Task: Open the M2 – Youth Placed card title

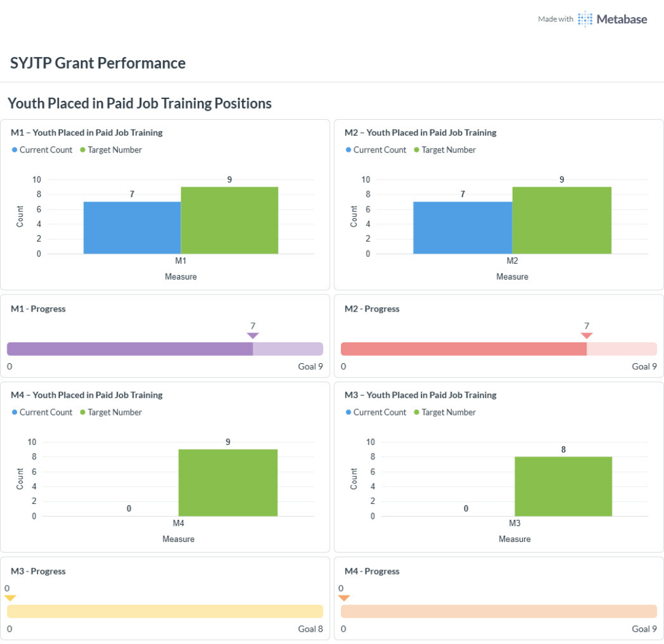Action: pyautogui.click(x=421, y=133)
